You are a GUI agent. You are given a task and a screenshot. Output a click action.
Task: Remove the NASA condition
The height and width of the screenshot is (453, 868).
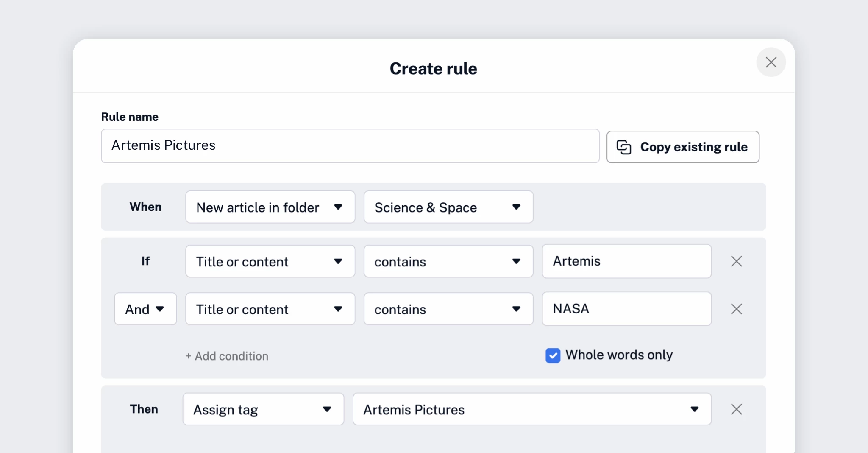[737, 309]
